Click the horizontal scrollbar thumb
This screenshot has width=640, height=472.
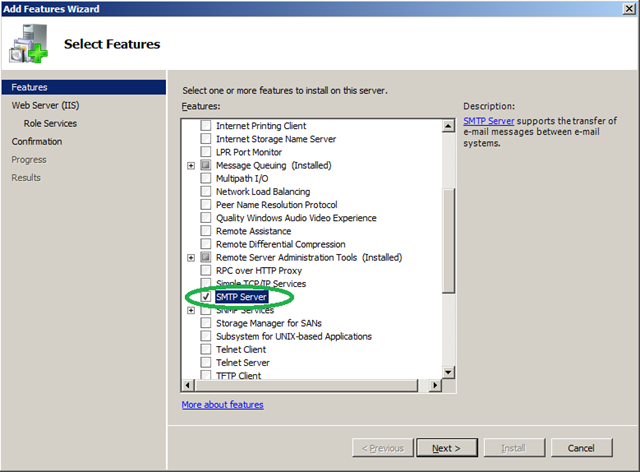tap(306, 385)
